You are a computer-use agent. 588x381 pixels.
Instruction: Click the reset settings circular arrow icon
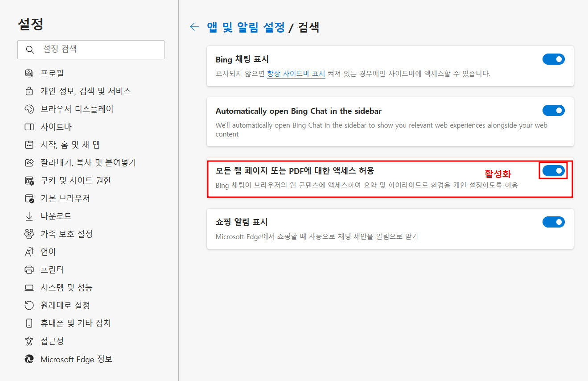tap(29, 305)
